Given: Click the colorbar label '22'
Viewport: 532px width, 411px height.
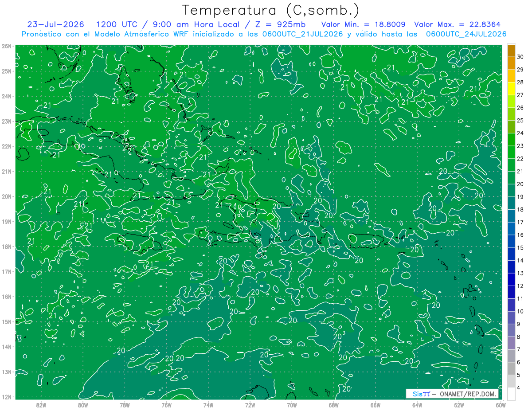Looking at the screenshot, I should [x=520, y=159].
